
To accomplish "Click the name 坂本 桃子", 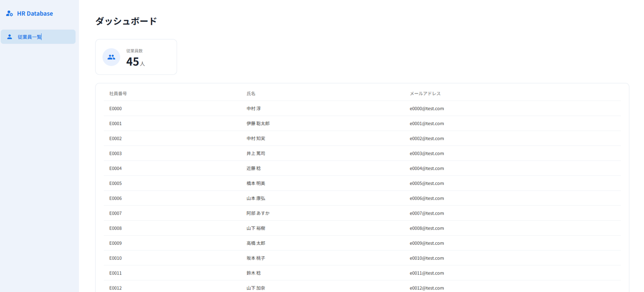I will point(256,258).
